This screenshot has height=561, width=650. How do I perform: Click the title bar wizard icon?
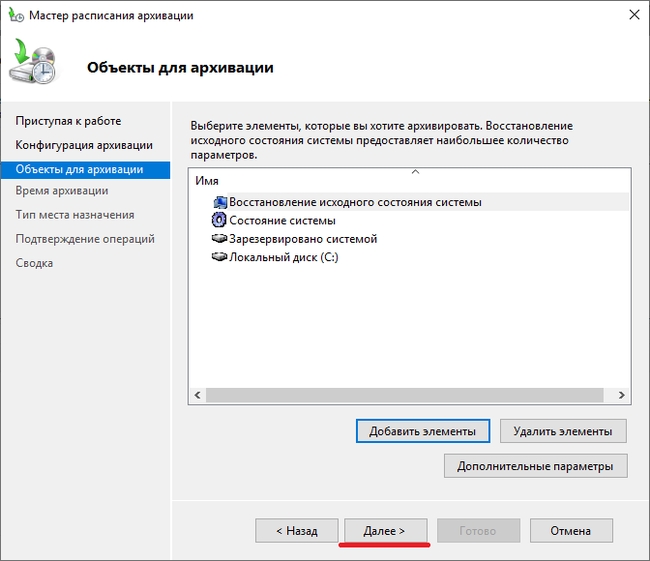pyautogui.click(x=15, y=16)
